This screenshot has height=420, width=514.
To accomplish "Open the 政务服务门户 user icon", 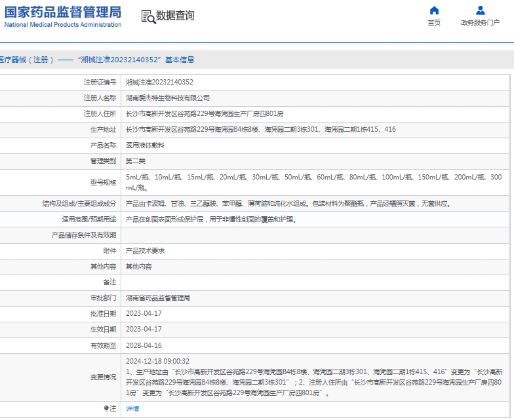I will click(x=480, y=10).
